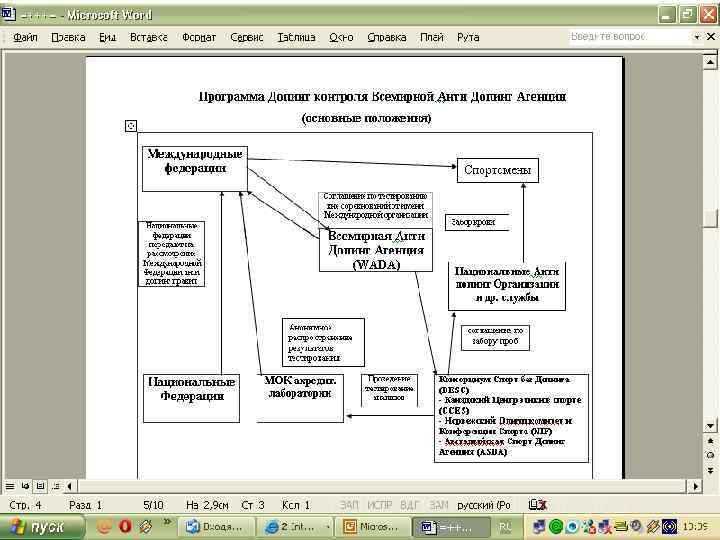This screenshot has width=720, height=540.
Task: Switch to Normal view icon
Action: [x=10, y=486]
